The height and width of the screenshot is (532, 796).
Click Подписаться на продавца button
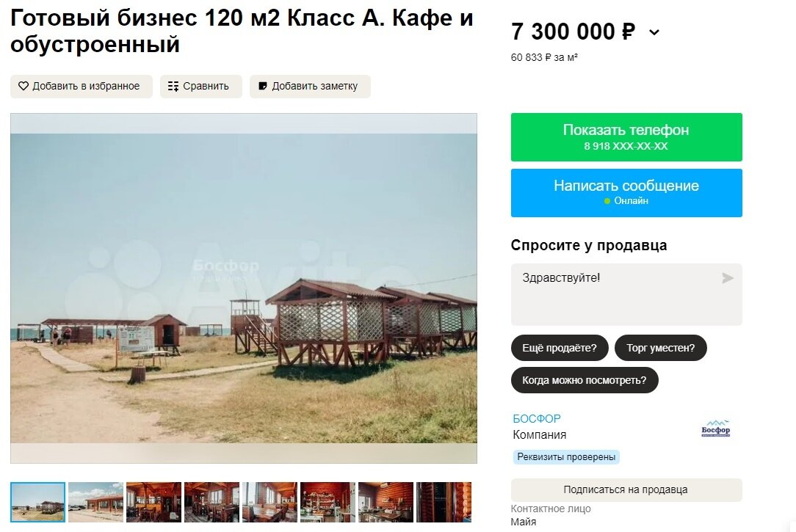click(626, 490)
